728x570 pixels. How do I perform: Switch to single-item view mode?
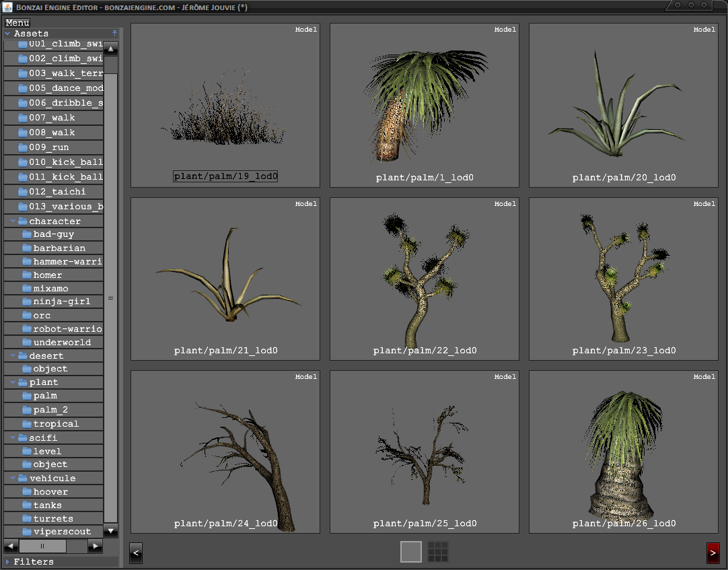(x=411, y=552)
